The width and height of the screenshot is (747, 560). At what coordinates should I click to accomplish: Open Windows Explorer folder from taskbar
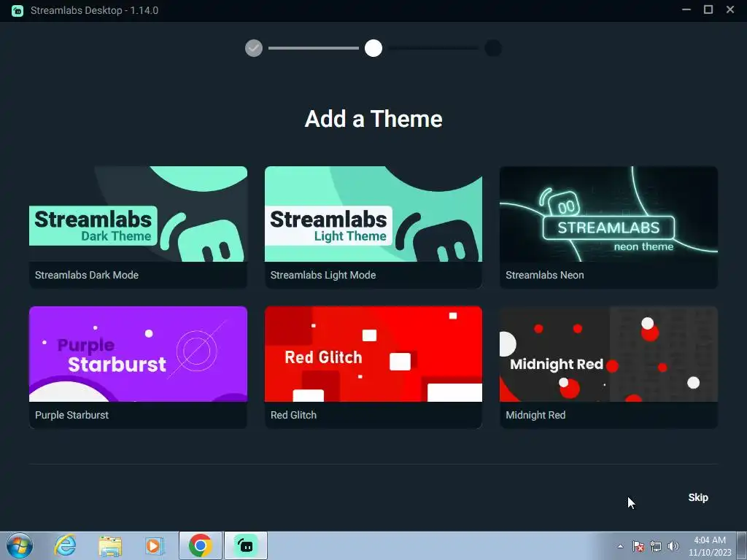pyautogui.click(x=110, y=545)
